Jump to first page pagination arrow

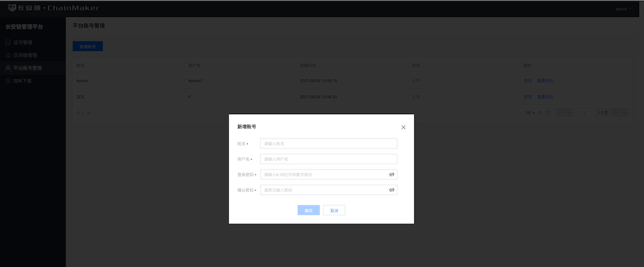coord(561,113)
